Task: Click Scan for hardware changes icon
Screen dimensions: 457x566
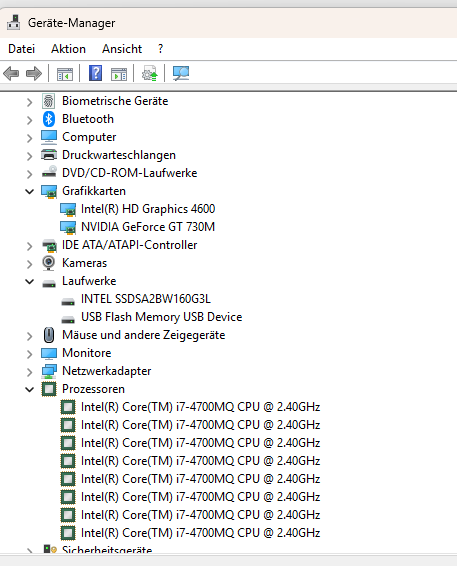Action: (181, 73)
